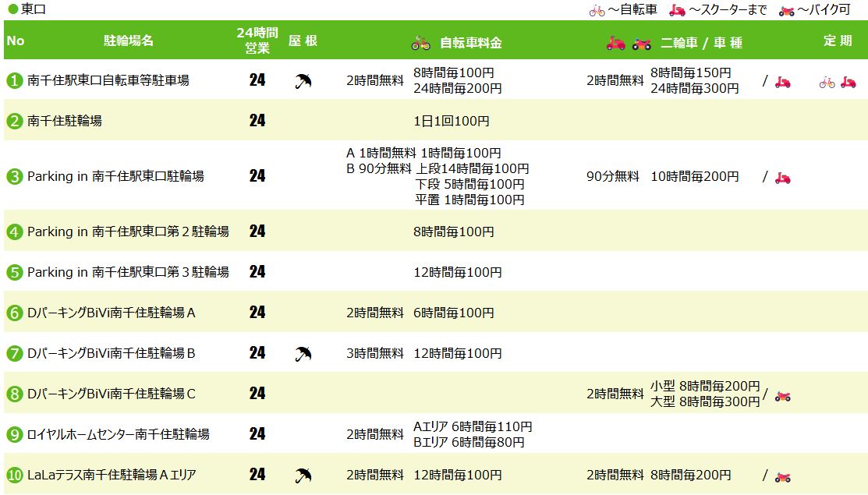The width and height of the screenshot is (868, 495).
Task: Click the bicycle icon in the top legend
Action: coord(597,10)
